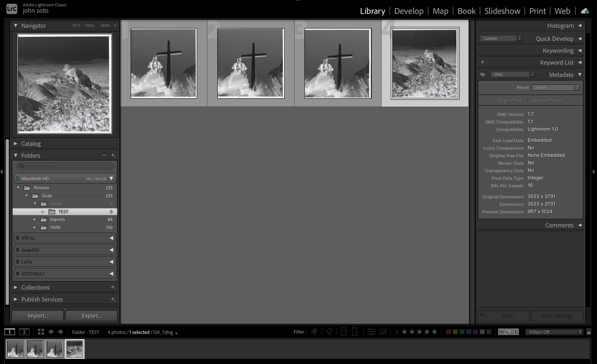This screenshot has height=364, width=597.
Task: Create new collection with plus icon
Action: point(113,287)
